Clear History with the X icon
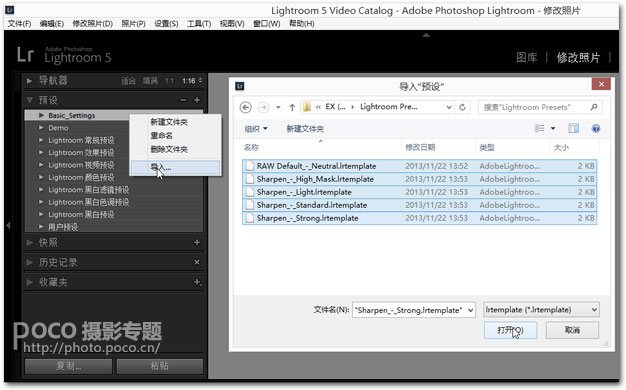Screen dimensions: 626x390 197,262
